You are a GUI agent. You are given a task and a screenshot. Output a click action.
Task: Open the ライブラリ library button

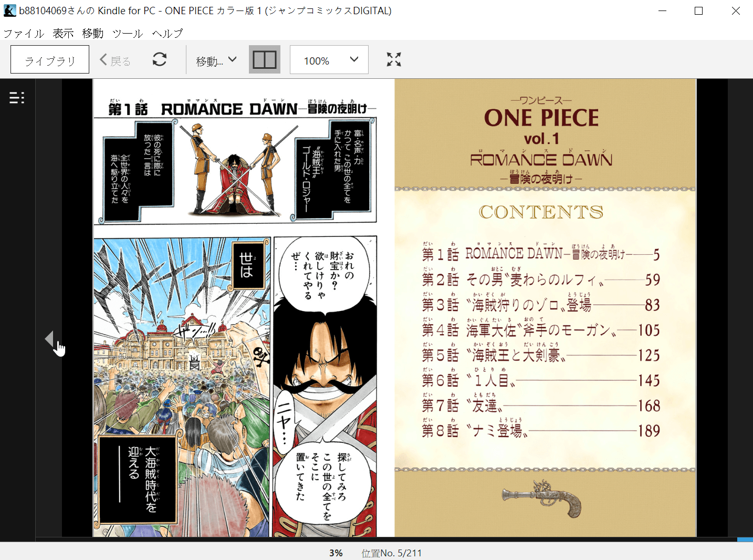(50, 60)
